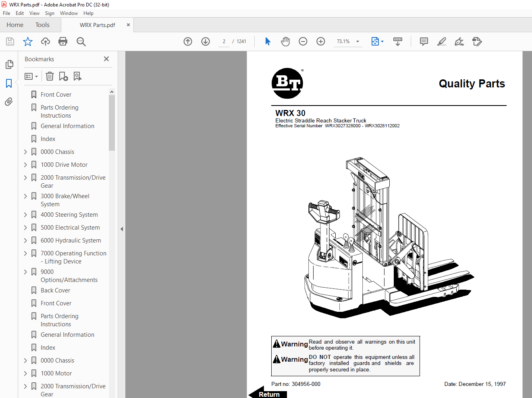Go to next page arrow
The image size is (532, 398).
206,41
